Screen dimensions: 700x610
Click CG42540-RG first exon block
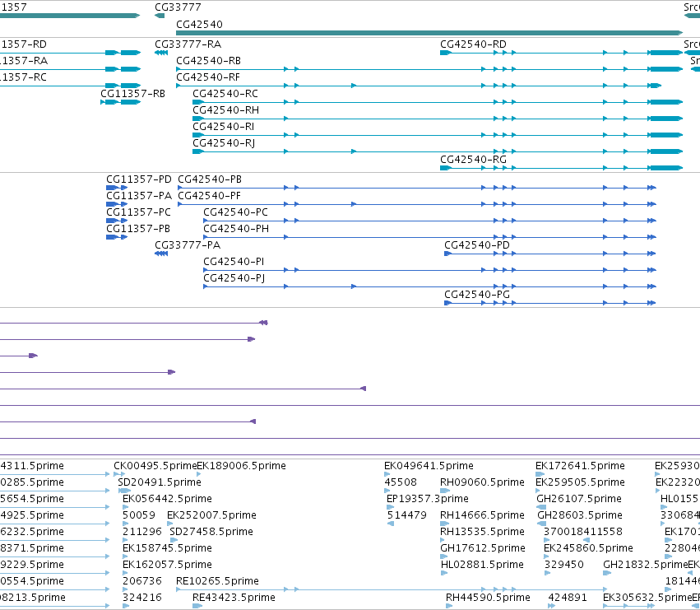tap(446, 168)
